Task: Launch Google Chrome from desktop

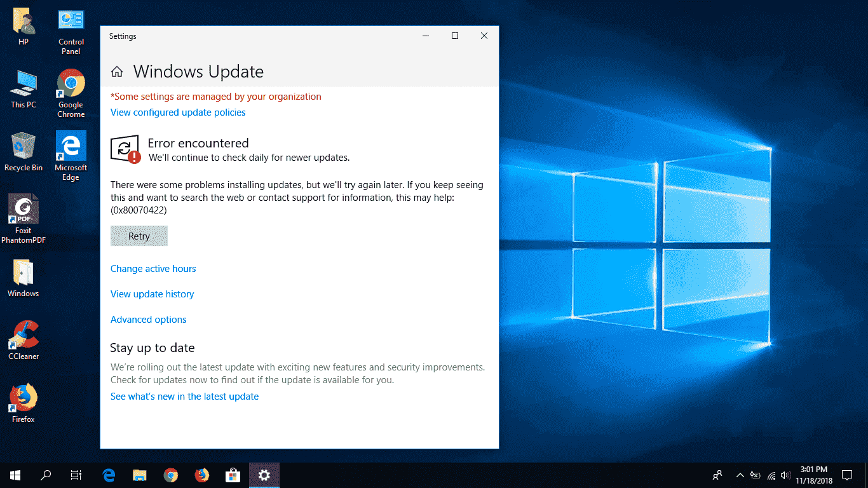Action: (71, 94)
